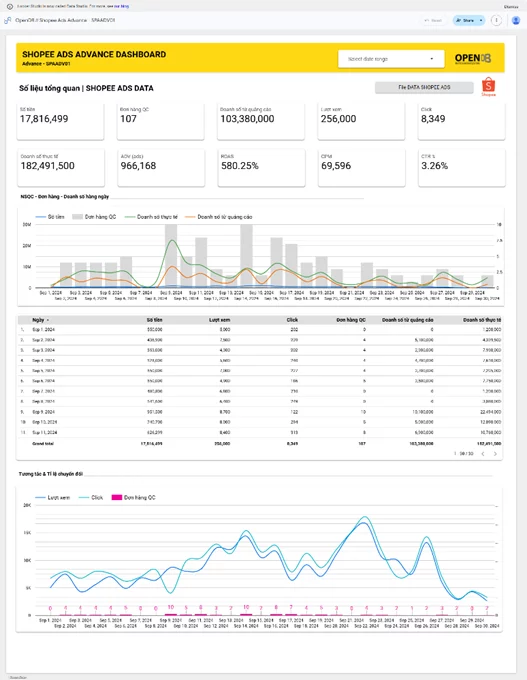Toggle Đơn hàng QC series in the daily chart legend
Image resolution: width=527 pixels, height=680 pixels.
pos(94,217)
